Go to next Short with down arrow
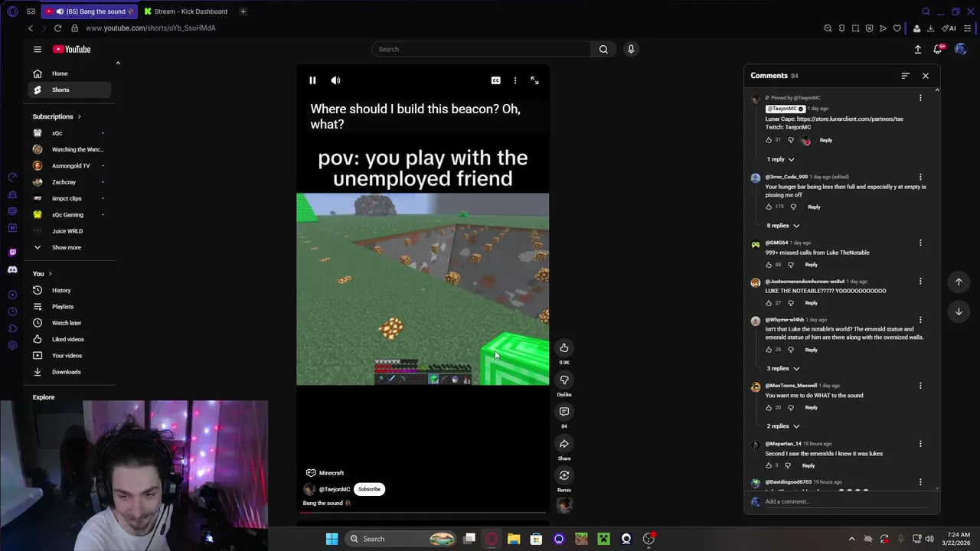The image size is (980, 551). click(959, 311)
